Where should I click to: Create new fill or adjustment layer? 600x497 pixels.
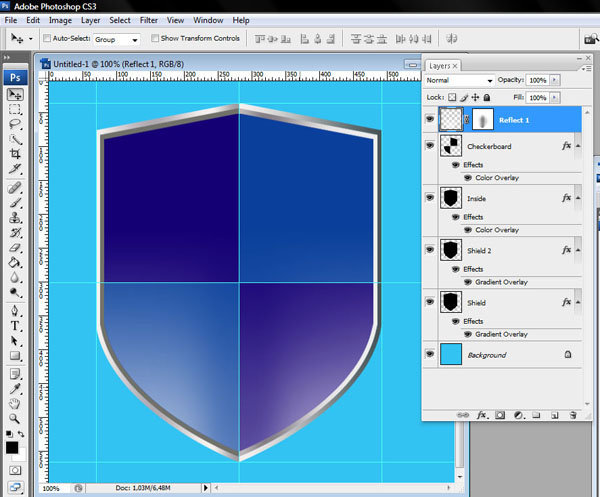tap(519, 415)
